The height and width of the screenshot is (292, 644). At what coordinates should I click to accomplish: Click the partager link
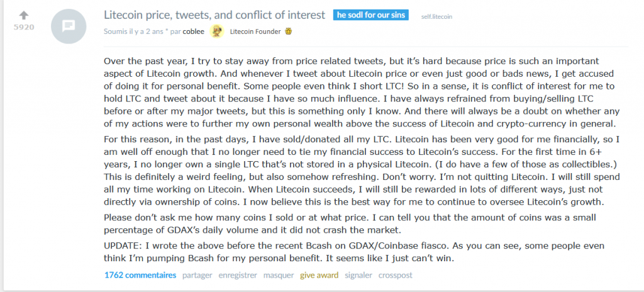(197, 275)
